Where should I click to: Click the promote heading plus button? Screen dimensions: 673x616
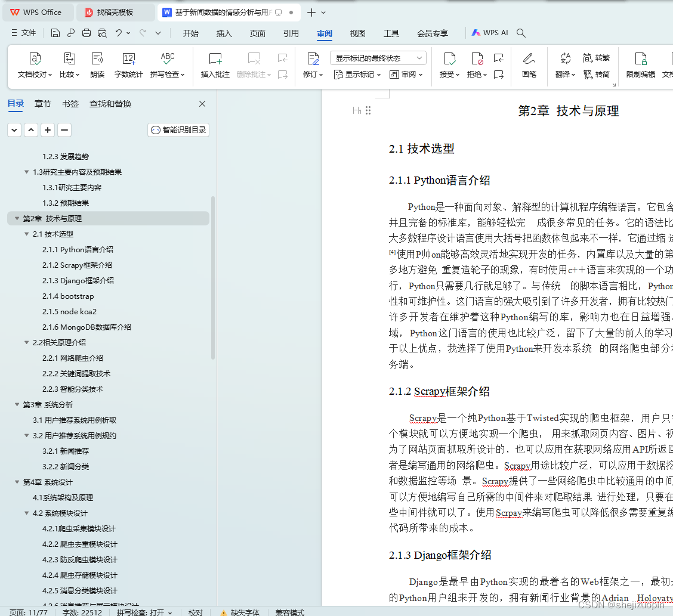(x=48, y=130)
